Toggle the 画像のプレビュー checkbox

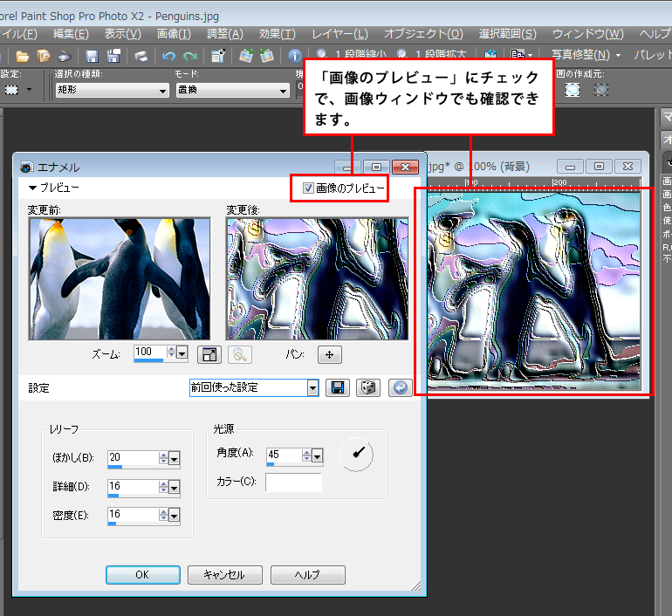coord(308,188)
